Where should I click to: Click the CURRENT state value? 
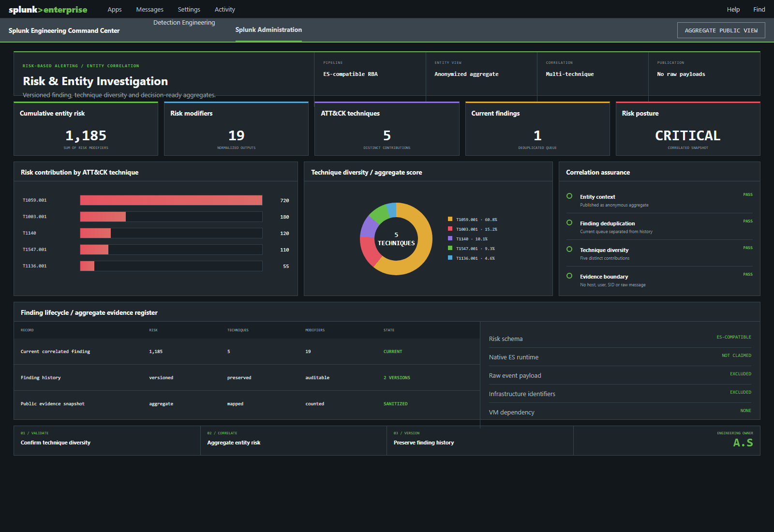coord(393,352)
